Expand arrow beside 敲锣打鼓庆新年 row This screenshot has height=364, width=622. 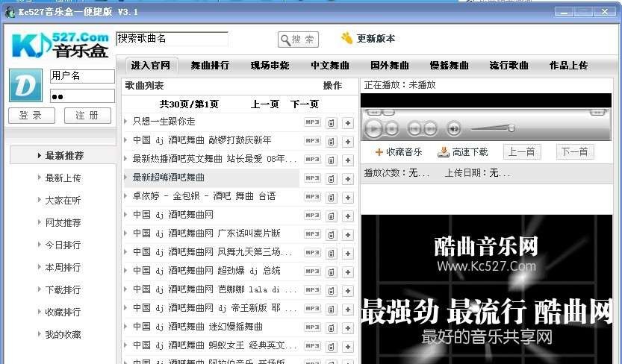pyautogui.click(x=125, y=139)
